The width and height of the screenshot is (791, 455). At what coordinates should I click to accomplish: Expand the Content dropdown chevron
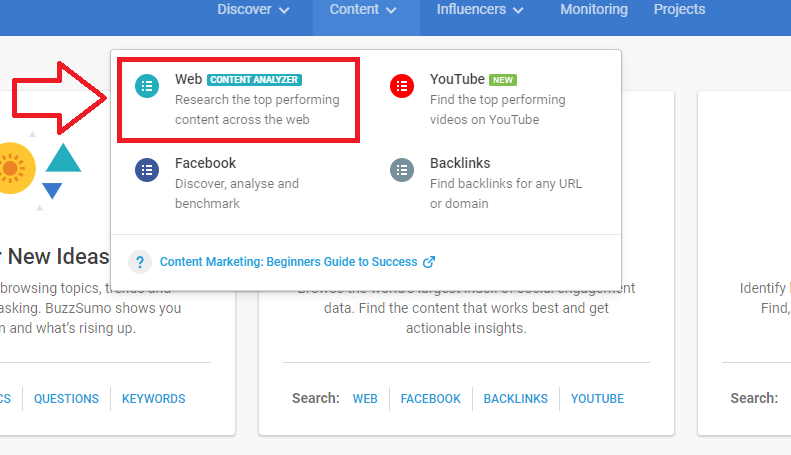pos(391,10)
